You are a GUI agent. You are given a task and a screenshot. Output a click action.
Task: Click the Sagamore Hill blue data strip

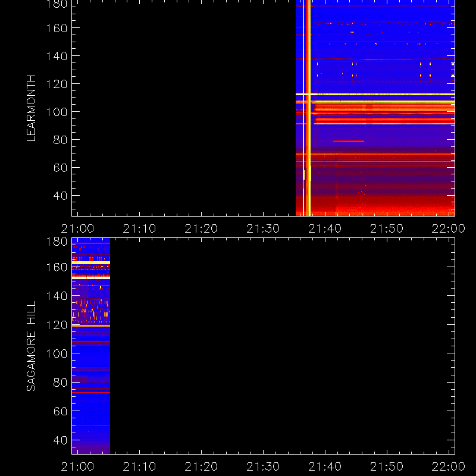coord(91,346)
